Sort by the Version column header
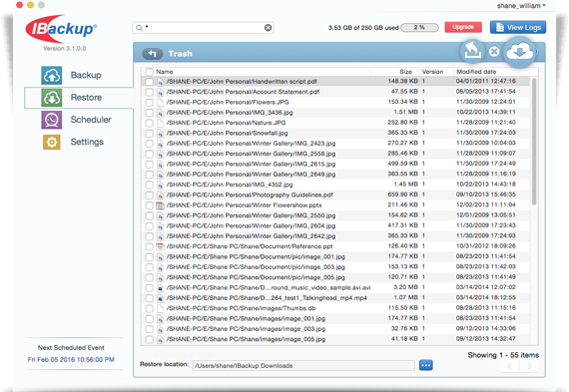 pyautogui.click(x=432, y=72)
